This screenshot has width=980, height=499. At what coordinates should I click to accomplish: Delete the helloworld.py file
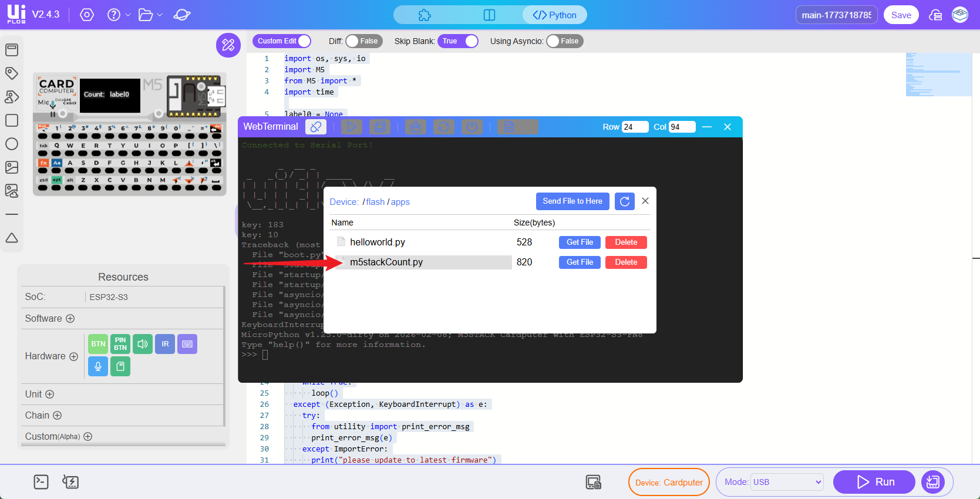coord(626,242)
